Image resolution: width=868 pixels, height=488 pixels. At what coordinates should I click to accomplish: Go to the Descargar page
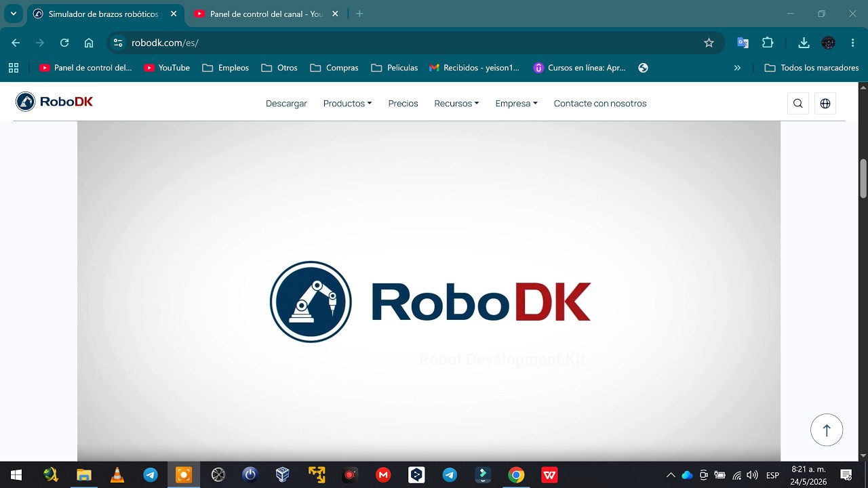286,103
